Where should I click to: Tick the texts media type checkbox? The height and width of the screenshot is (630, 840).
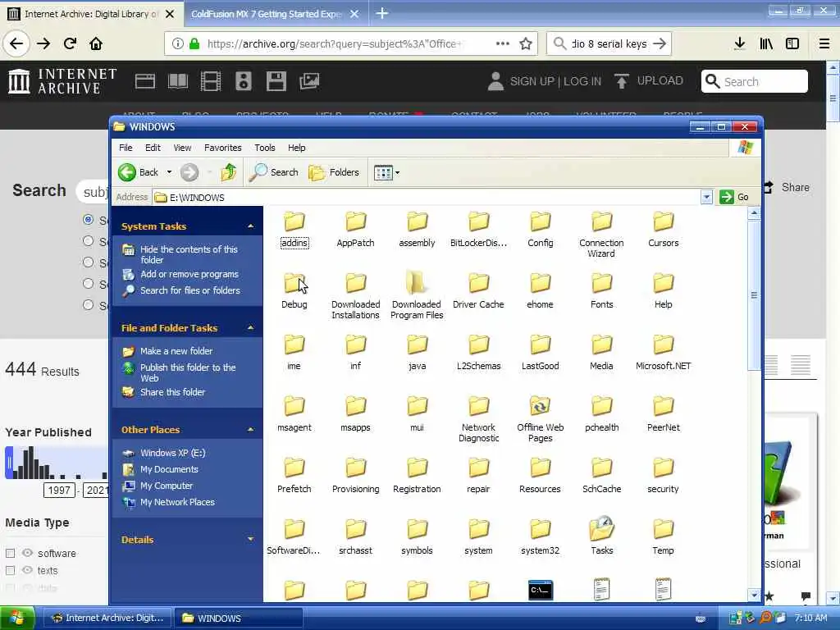(x=10, y=571)
